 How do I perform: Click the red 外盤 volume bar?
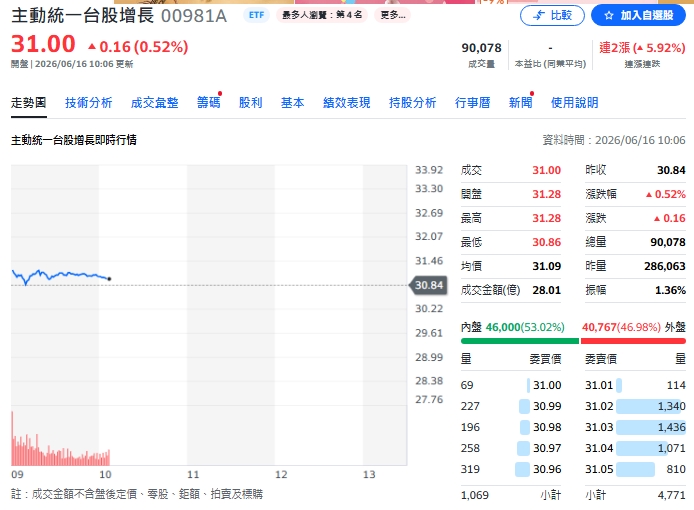[633, 341]
